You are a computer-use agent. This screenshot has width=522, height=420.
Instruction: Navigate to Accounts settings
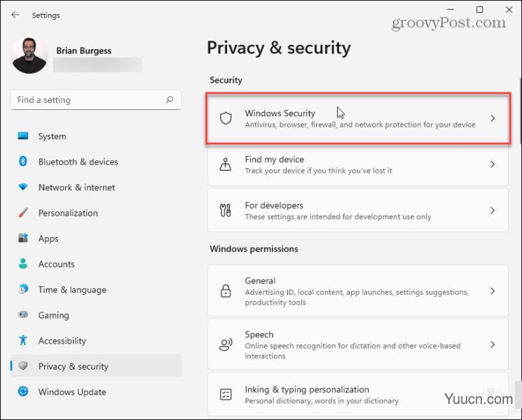click(x=96, y=264)
